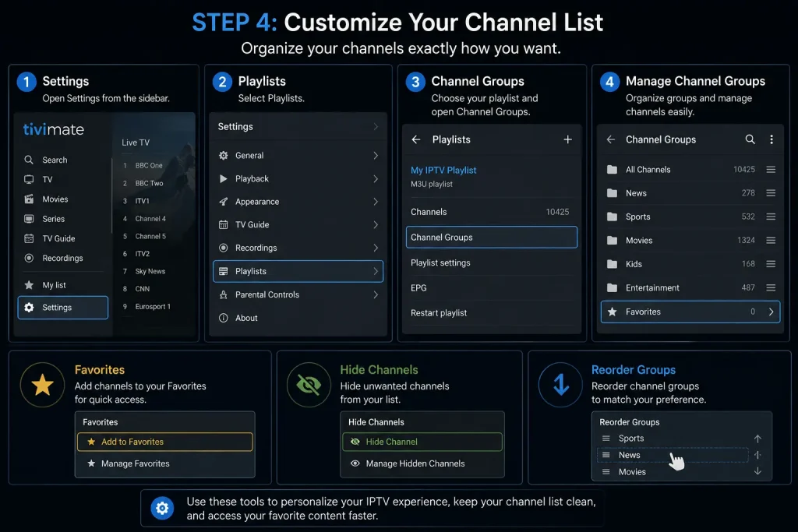Screen dimensions: 798x532
Task: Choose Restart playlist option
Action: pyautogui.click(x=492, y=313)
